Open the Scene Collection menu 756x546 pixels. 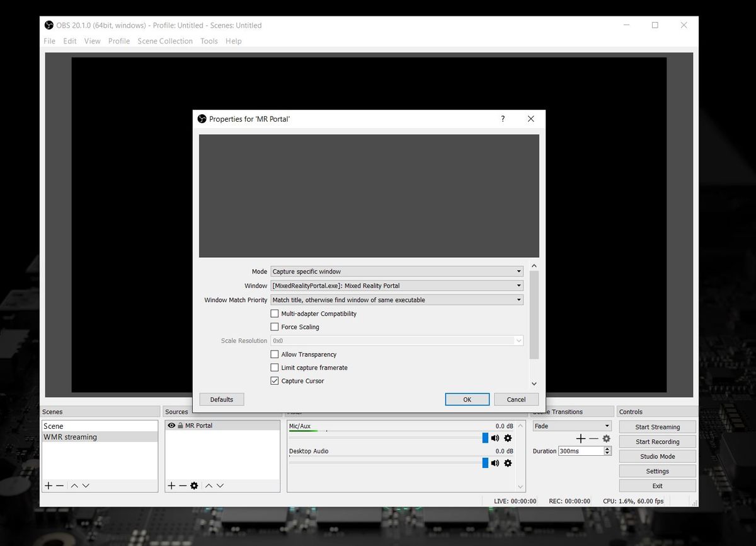(x=165, y=41)
